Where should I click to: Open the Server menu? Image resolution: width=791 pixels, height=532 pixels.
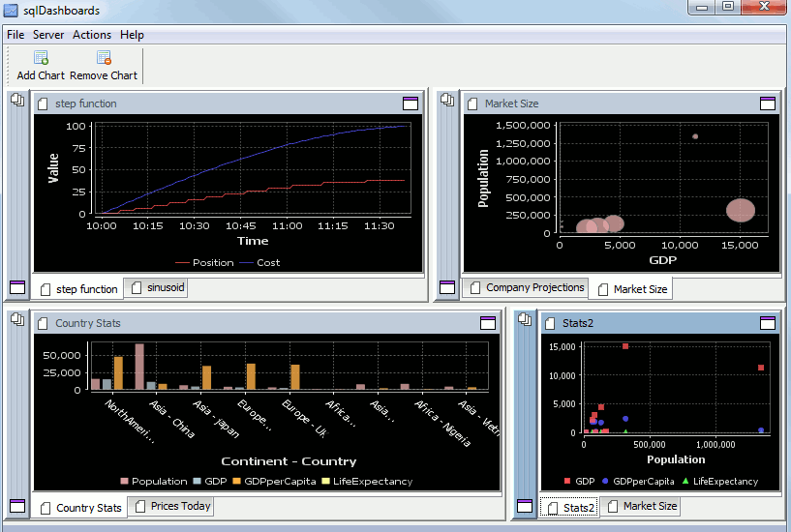pyautogui.click(x=48, y=35)
